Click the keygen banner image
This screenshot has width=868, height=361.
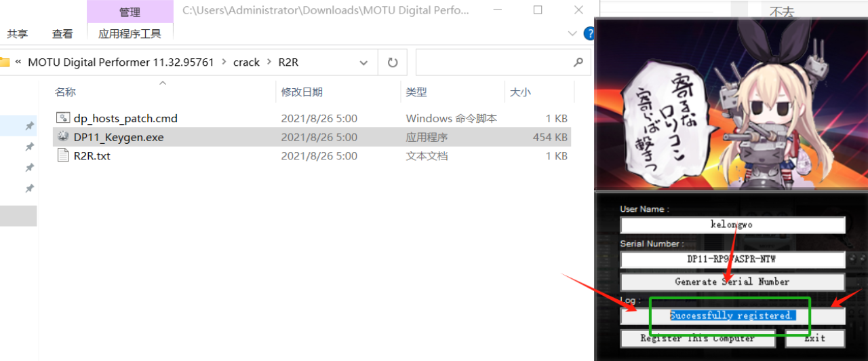[x=731, y=104]
